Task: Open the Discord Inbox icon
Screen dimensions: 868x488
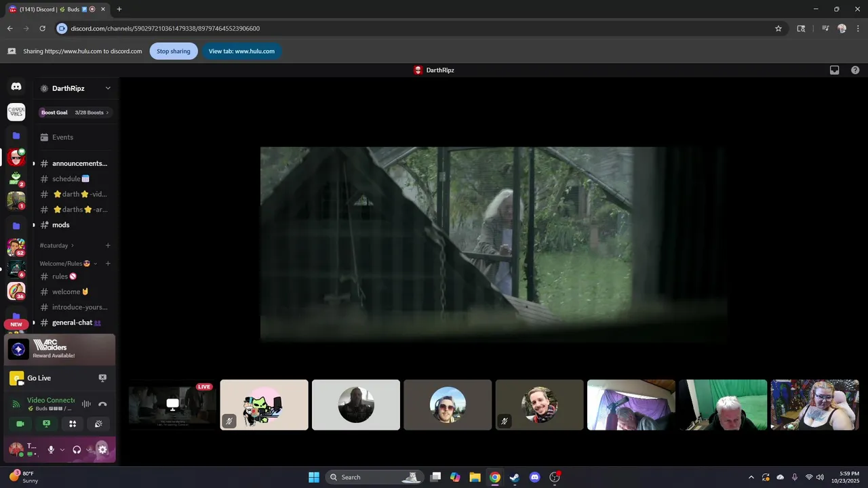Action: 834,70
